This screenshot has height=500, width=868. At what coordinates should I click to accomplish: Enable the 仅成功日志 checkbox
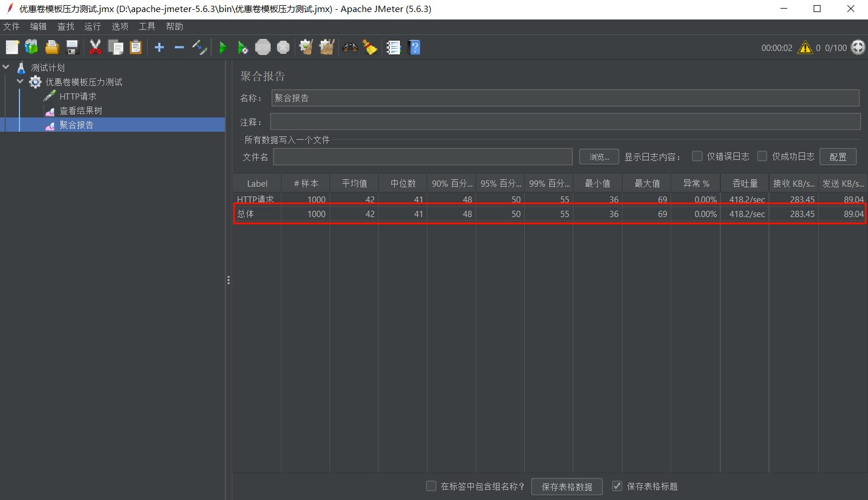[x=762, y=156]
